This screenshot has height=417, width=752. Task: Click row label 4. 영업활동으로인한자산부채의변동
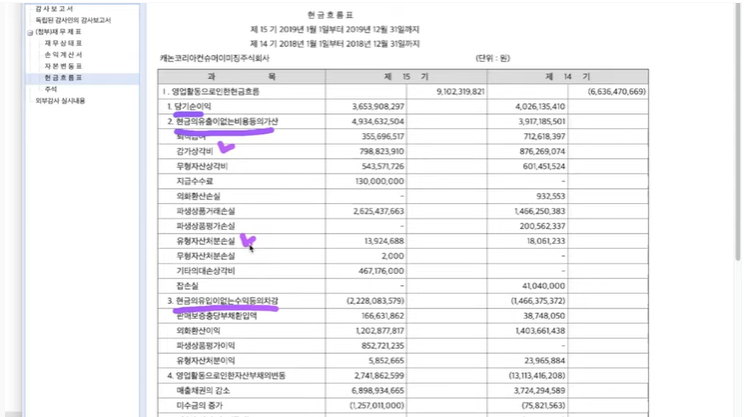(x=226, y=375)
